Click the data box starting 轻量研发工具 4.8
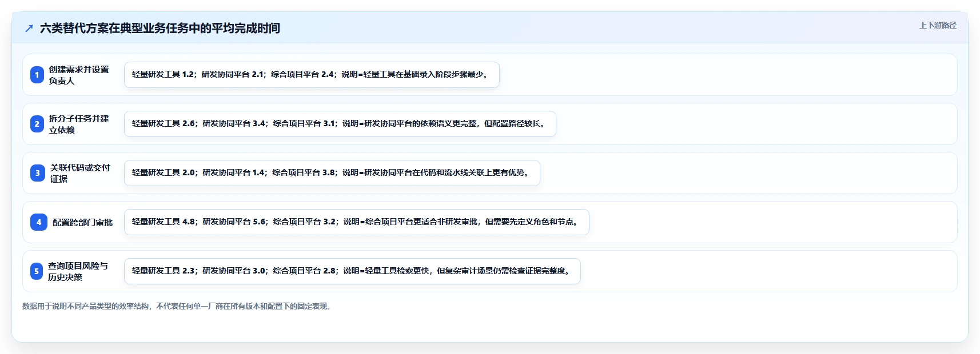 [357, 222]
